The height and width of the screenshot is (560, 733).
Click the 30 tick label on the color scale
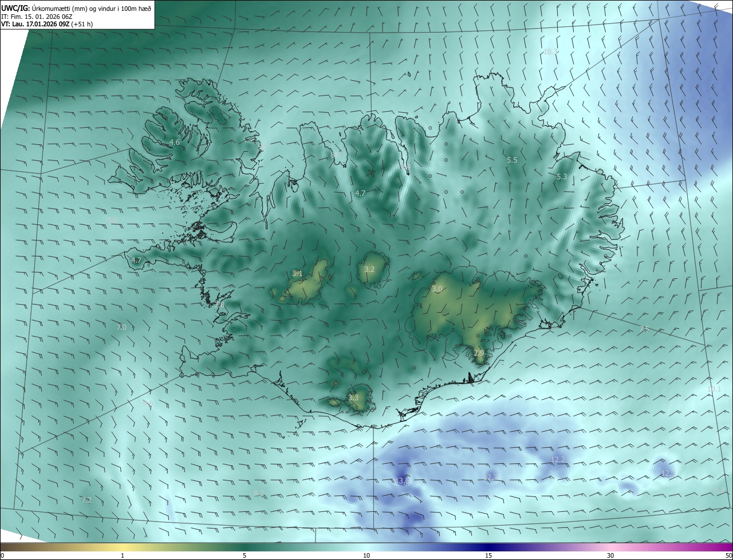pyautogui.click(x=610, y=555)
